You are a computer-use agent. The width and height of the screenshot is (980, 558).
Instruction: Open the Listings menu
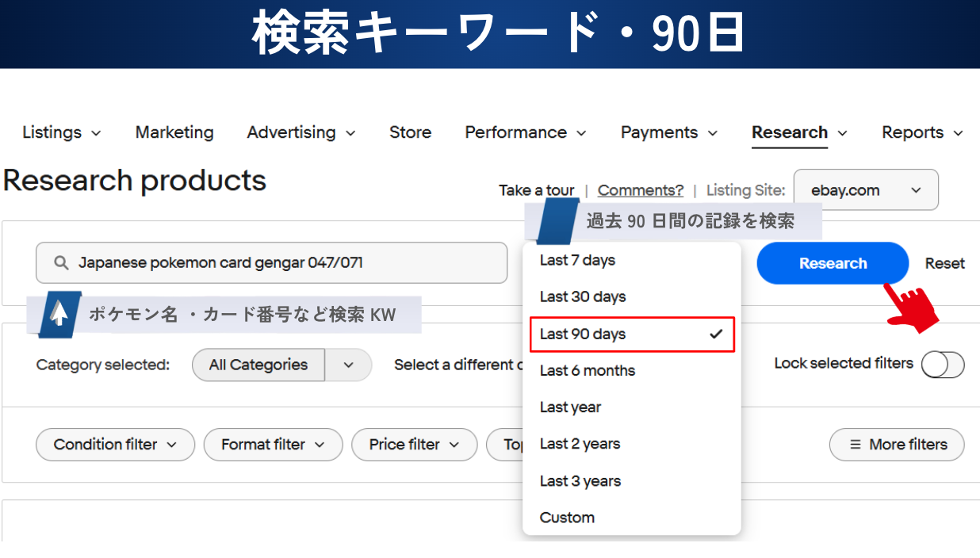pos(62,132)
